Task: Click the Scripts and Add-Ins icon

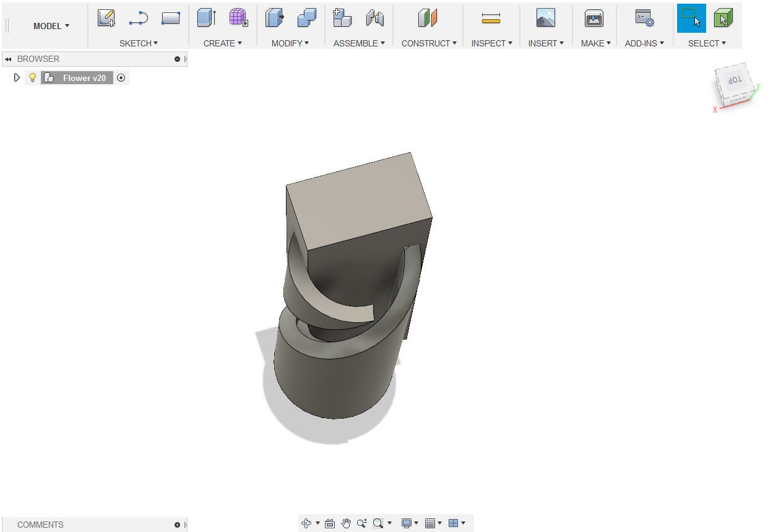Action: tap(644, 19)
